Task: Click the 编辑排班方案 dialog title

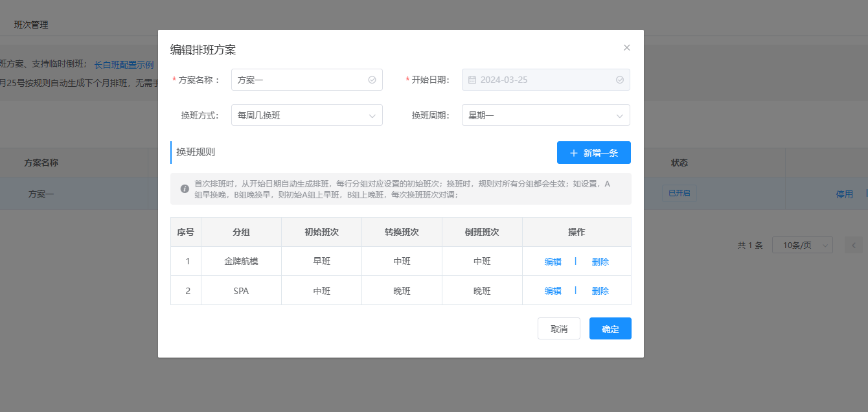Action: [x=203, y=50]
